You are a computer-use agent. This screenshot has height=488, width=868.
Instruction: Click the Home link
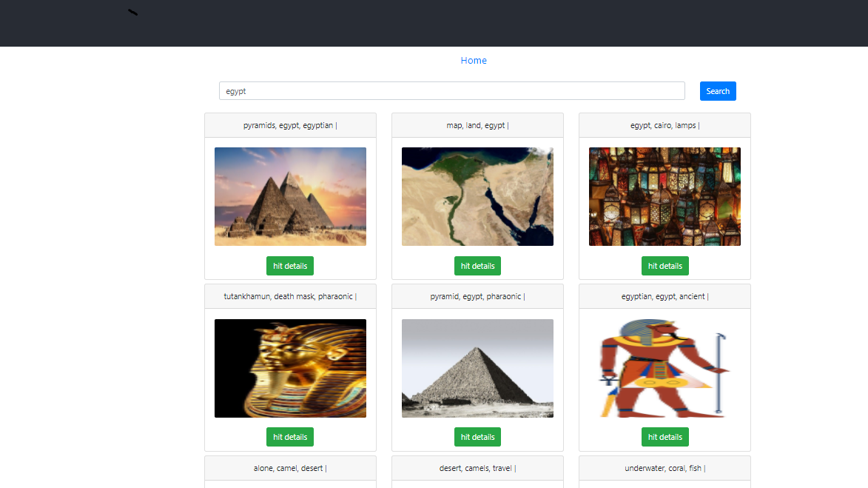474,61
